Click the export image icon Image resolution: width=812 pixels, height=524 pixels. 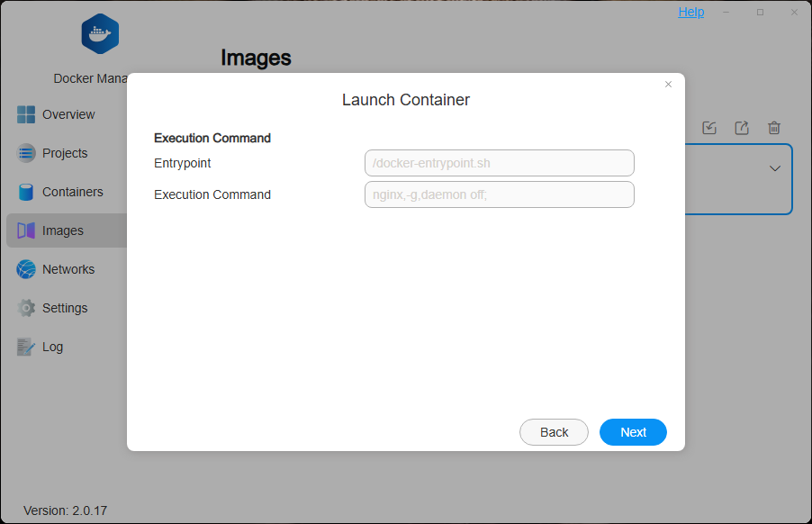[741, 128]
